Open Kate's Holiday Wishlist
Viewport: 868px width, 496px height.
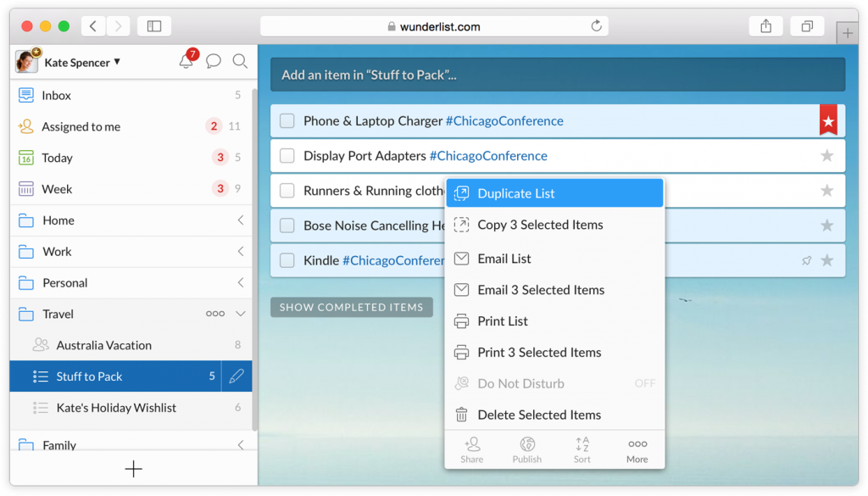(x=131, y=408)
